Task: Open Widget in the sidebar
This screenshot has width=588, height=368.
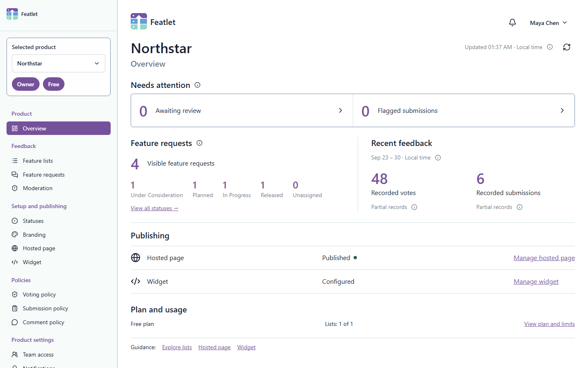Action: point(58,262)
